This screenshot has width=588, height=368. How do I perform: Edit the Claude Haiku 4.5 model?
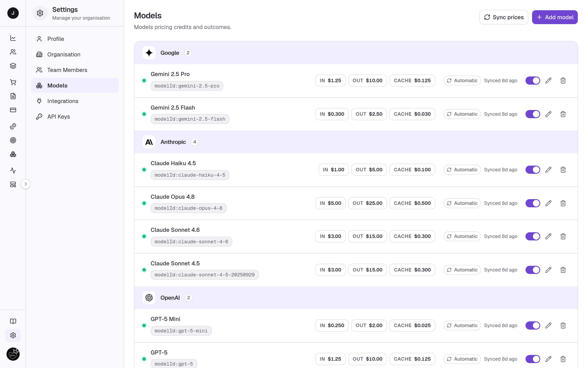[548, 170]
